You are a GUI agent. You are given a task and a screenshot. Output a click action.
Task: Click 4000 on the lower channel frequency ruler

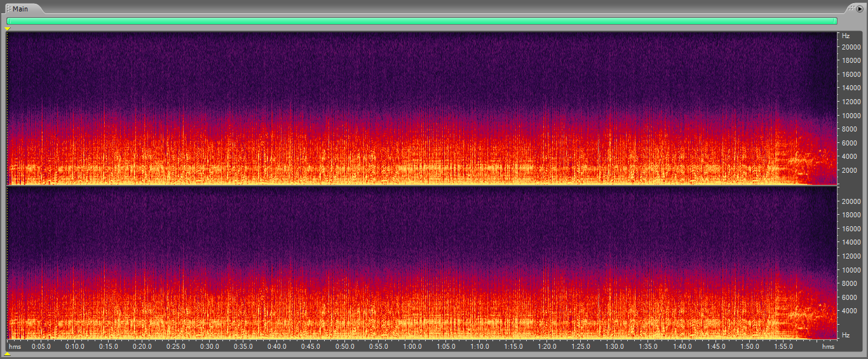click(x=850, y=311)
